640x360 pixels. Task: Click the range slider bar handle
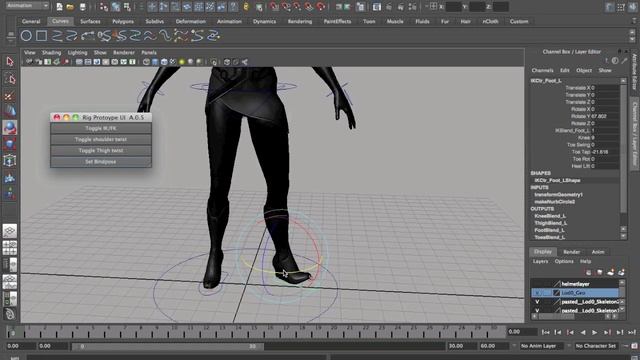[x=168, y=346]
